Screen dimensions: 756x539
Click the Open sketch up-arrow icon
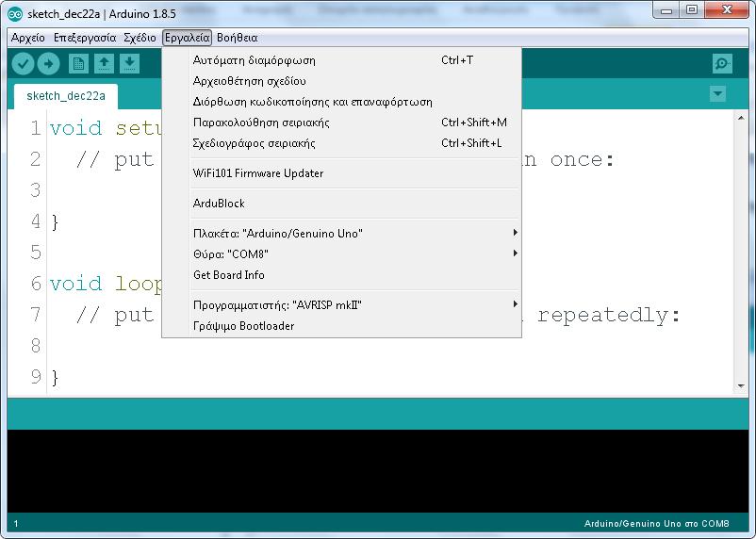(104, 64)
